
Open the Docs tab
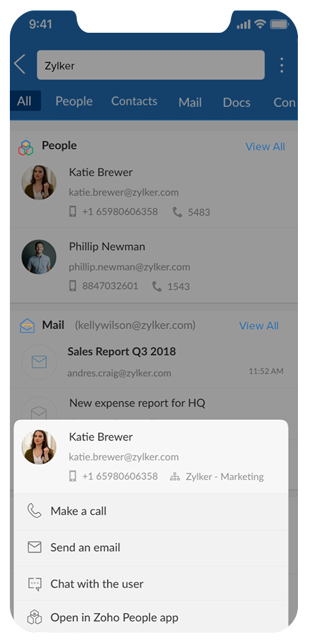(237, 102)
